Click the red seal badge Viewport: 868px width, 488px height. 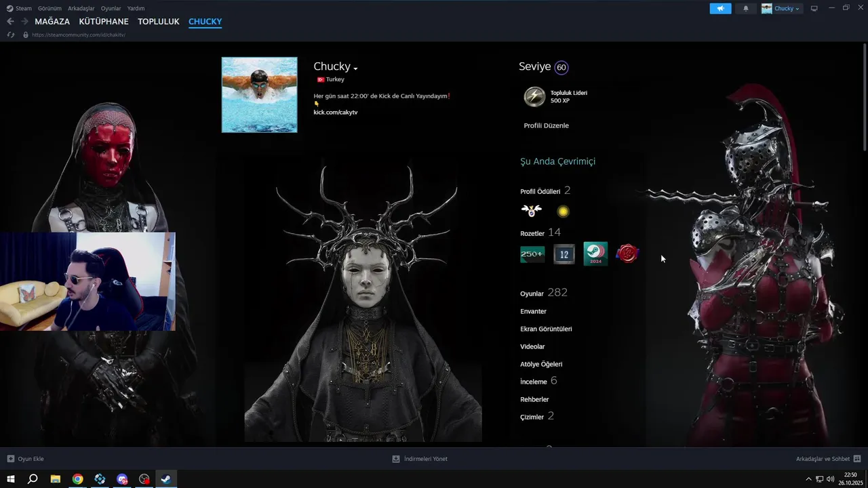(x=627, y=254)
